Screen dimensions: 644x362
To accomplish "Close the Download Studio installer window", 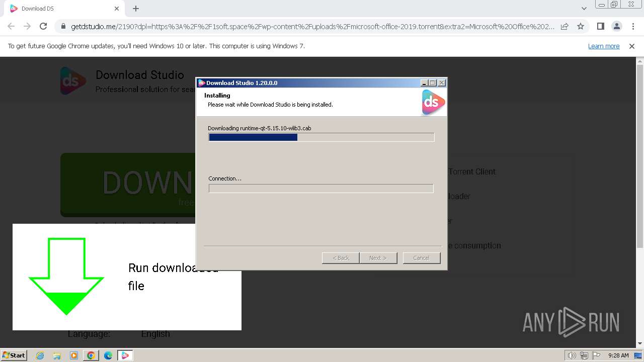I will point(442,83).
